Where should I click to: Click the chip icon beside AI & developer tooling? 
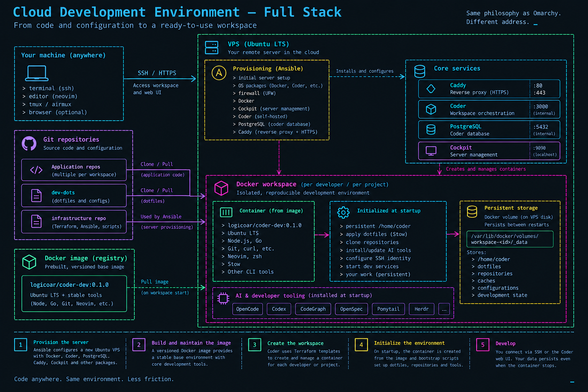(223, 298)
